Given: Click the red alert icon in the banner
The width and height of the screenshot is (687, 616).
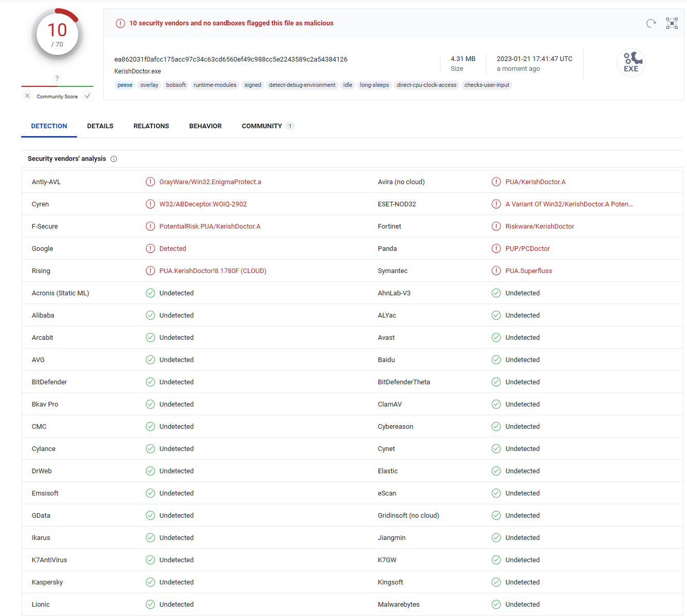Looking at the screenshot, I should click(120, 23).
